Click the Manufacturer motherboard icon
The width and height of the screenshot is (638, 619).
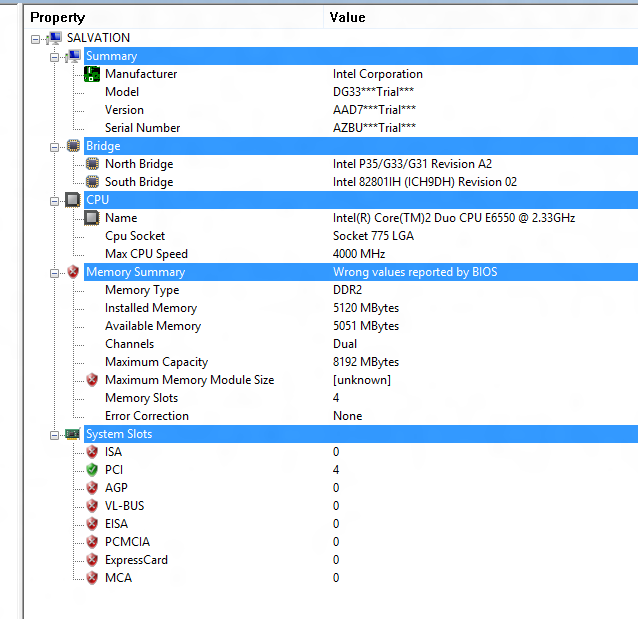92,74
